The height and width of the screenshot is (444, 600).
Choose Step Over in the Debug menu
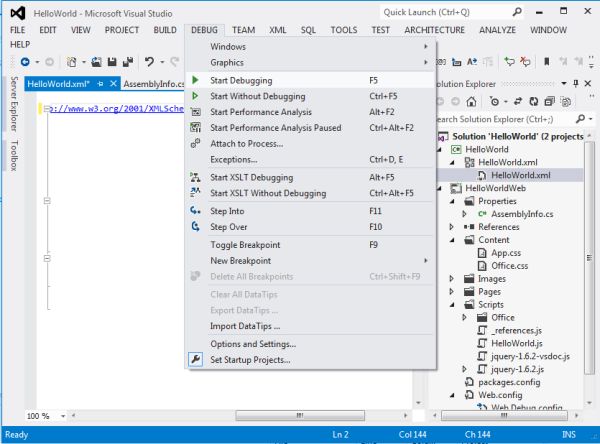310,227
